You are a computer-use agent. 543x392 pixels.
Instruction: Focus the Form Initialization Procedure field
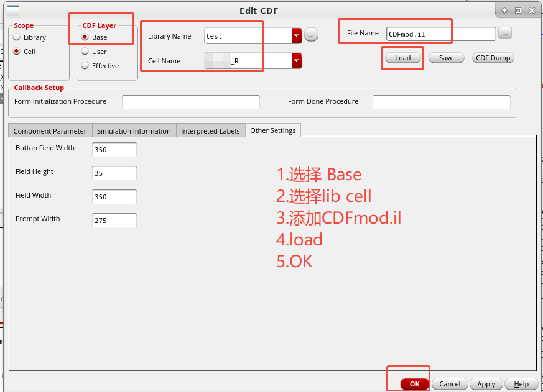click(191, 102)
